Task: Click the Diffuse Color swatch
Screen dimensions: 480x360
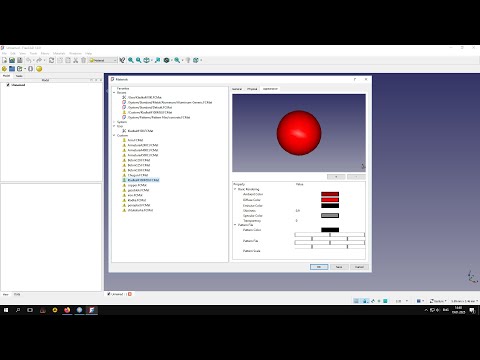Action: [x=330, y=200]
